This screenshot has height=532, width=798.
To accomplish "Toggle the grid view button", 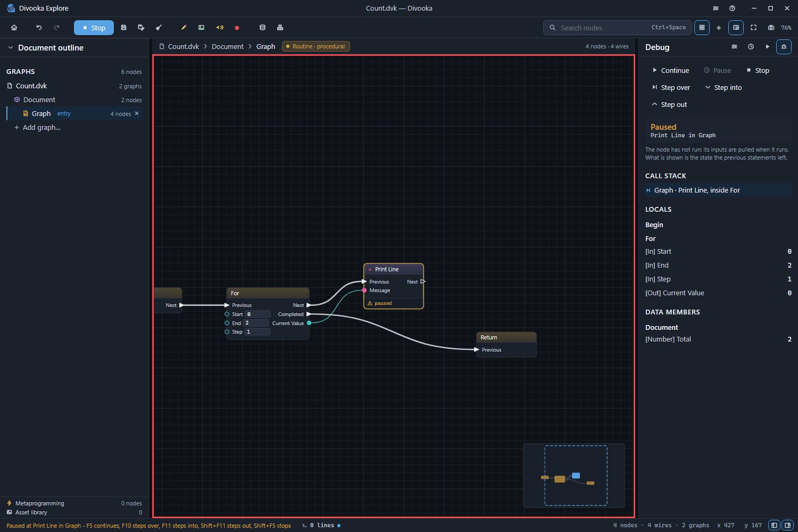I will pos(702,28).
